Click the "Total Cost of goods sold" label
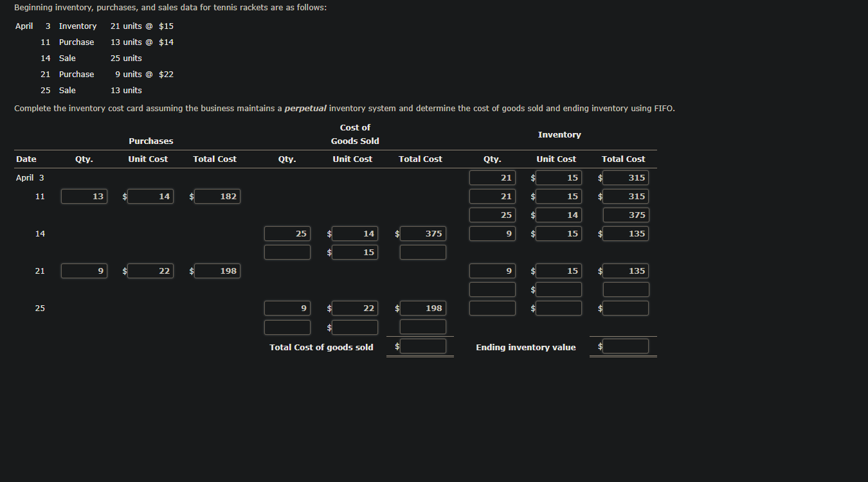Viewport: 868px width, 482px height. [321, 347]
